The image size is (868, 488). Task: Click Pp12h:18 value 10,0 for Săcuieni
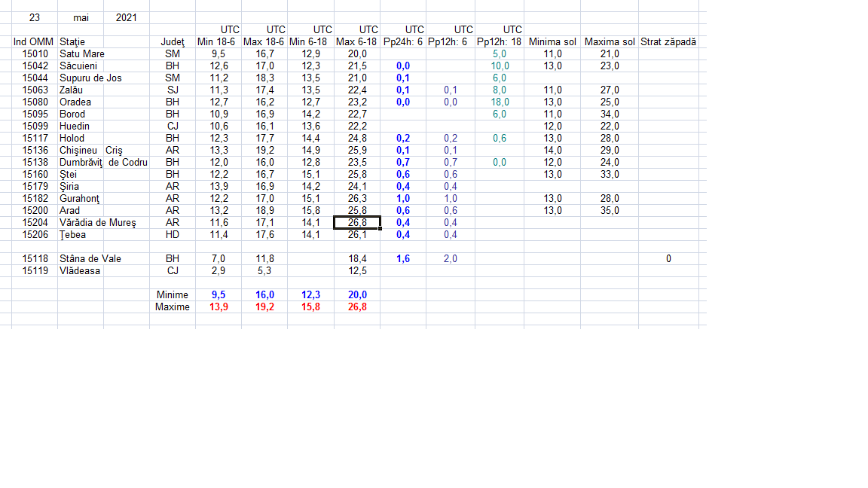(x=500, y=66)
